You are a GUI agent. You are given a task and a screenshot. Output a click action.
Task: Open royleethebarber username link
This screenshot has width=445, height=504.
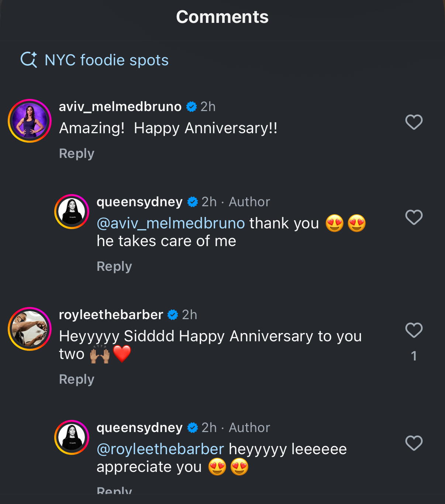pyautogui.click(x=111, y=315)
